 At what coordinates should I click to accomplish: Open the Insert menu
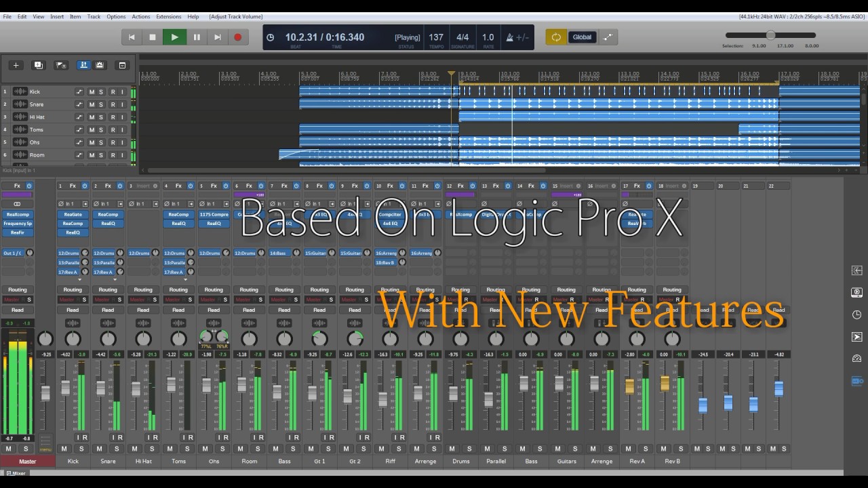[57, 16]
